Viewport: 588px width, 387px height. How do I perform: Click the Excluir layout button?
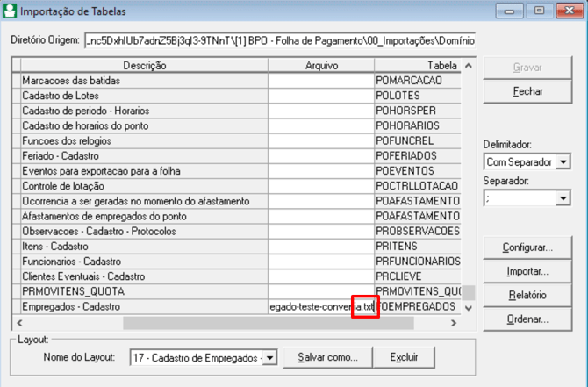404,358
